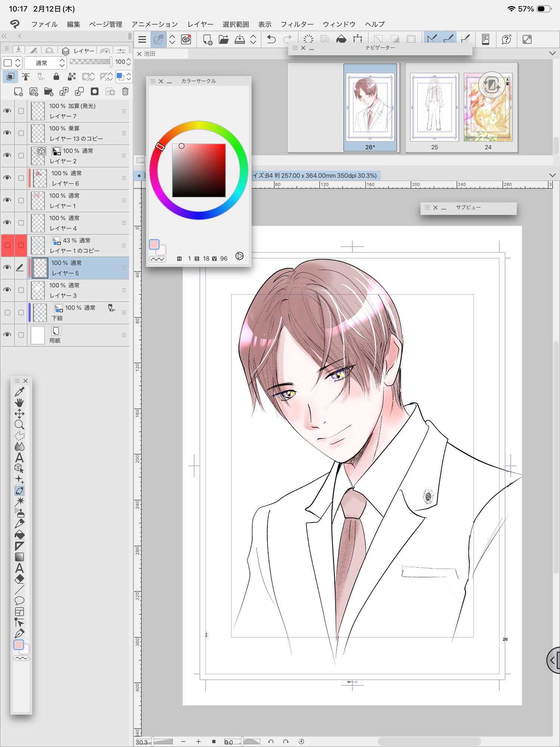Expand the Navigator panel chevron
This screenshot has height=747, width=560.
553,53
